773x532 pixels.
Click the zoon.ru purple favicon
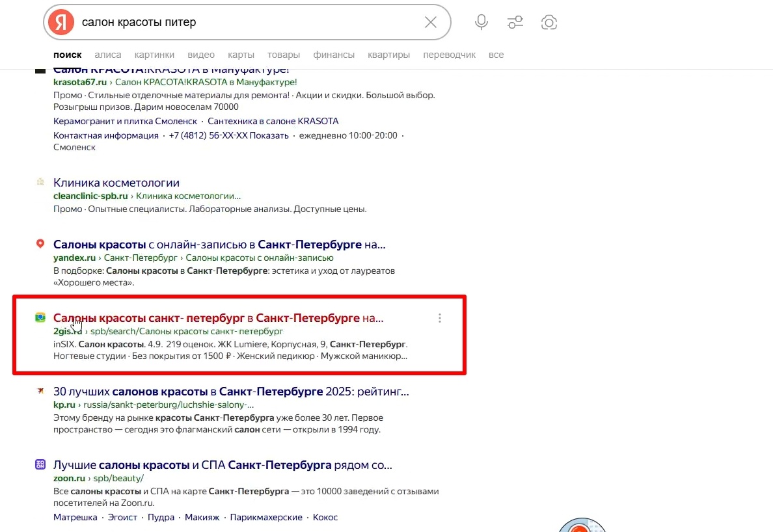click(40, 464)
